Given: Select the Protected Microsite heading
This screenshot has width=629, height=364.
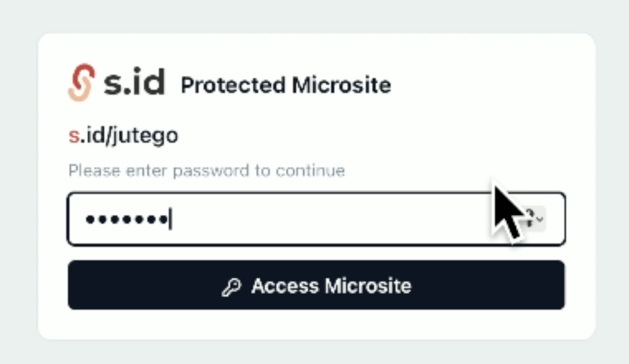Looking at the screenshot, I should tap(285, 85).
